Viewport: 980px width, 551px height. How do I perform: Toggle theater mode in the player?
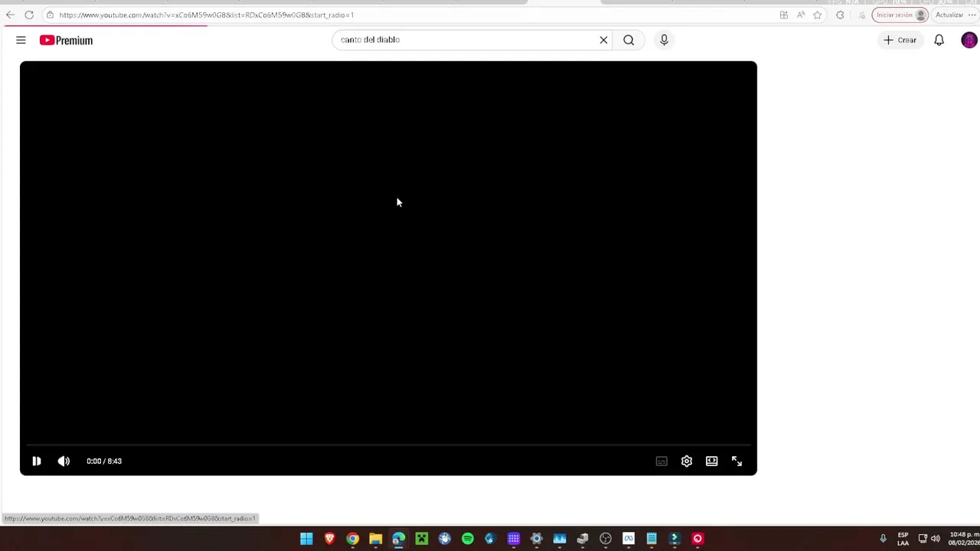pos(712,461)
